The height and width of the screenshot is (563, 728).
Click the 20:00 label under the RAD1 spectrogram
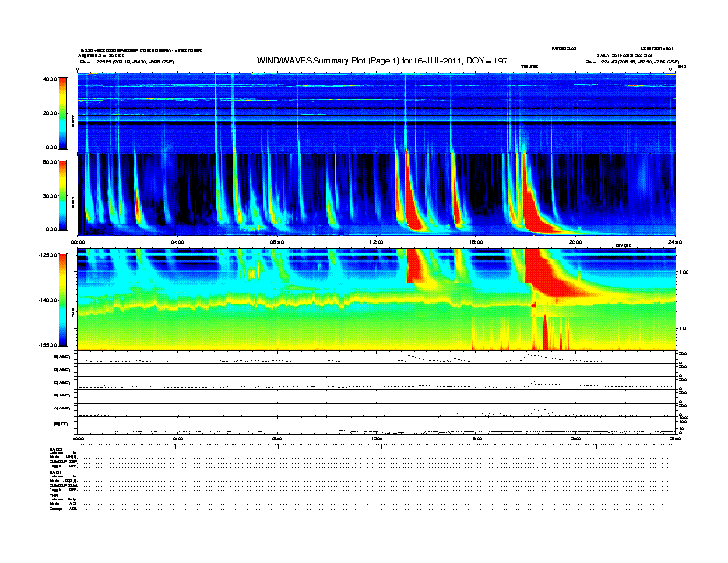coord(575,242)
